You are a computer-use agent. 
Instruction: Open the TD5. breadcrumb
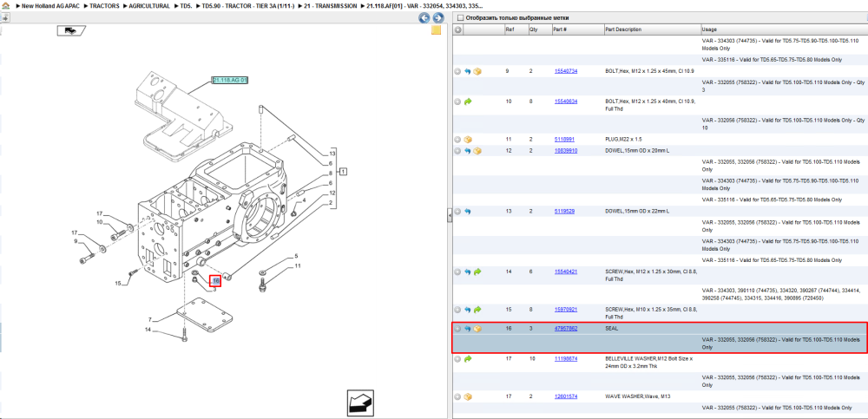186,5
